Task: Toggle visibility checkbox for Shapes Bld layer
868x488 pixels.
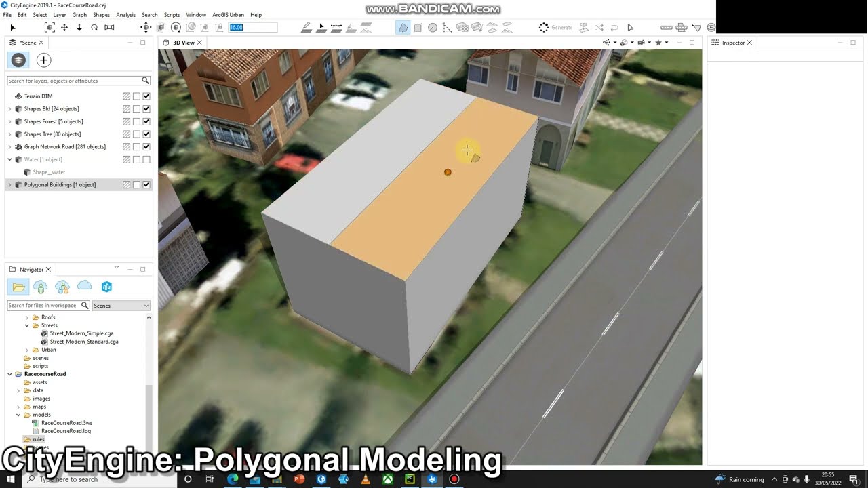Action: coord(146,109)
